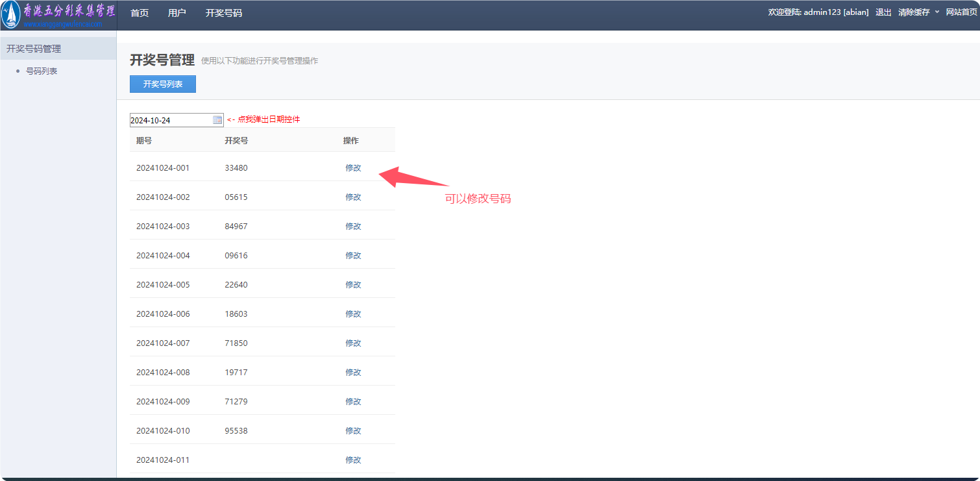
Task: Open the 首页 menu item
Action: click(x=140, y=13)
